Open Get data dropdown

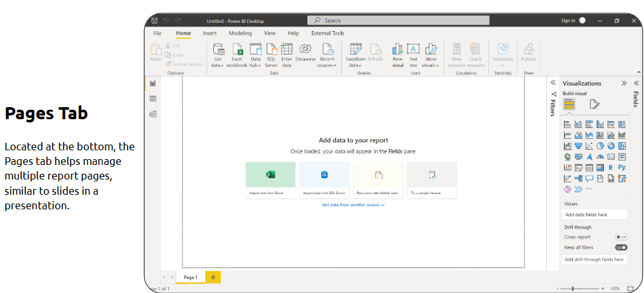[218, 55]
